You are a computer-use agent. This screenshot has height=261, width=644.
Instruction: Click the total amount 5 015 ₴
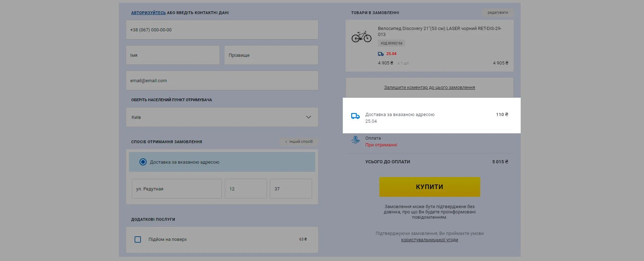(500, 162)
